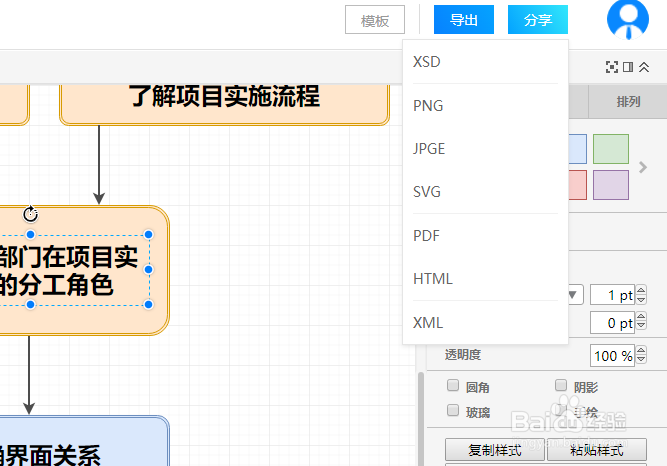
Task: Export as XSD format
Action: 485,62
